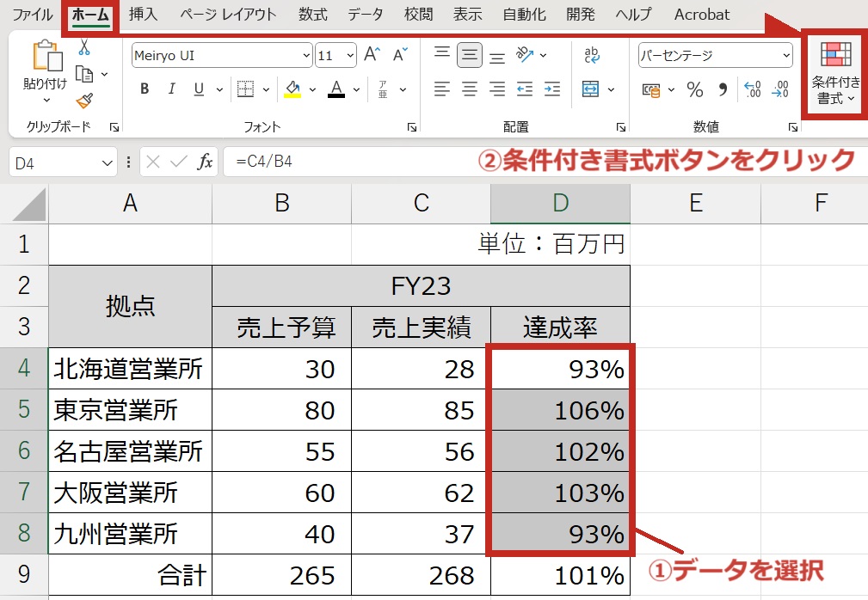Click the Insert Function fx icon
This screenshot has height=600, width=868.
[205, 162]
